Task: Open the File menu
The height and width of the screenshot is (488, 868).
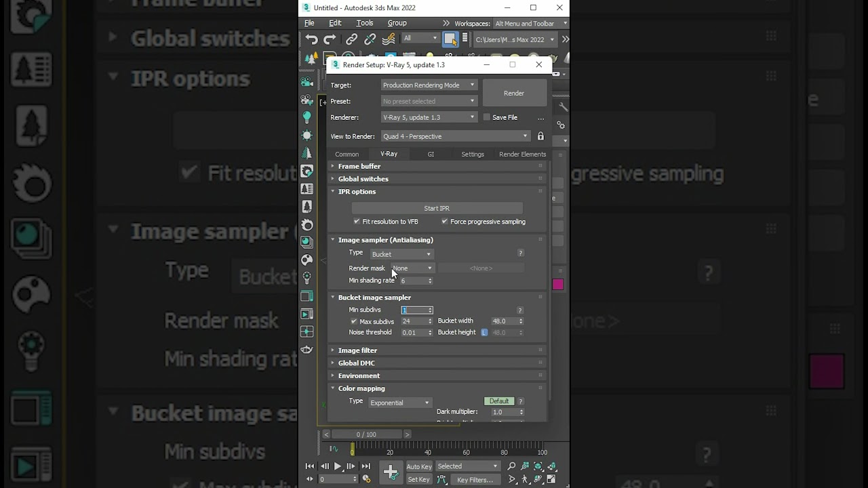Action: (309, 23)
